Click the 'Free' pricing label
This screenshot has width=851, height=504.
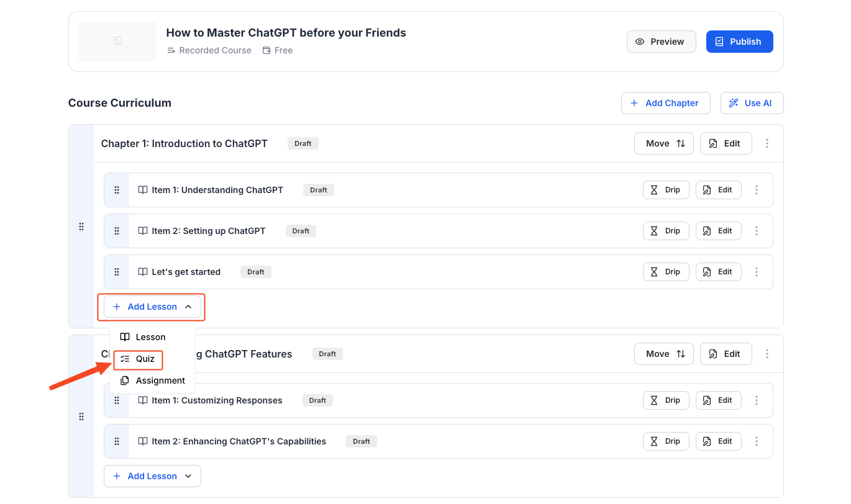click(x=283, y=50)
